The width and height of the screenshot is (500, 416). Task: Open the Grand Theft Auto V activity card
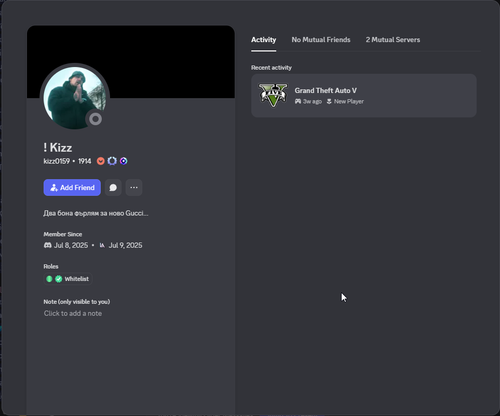(364, 96)
